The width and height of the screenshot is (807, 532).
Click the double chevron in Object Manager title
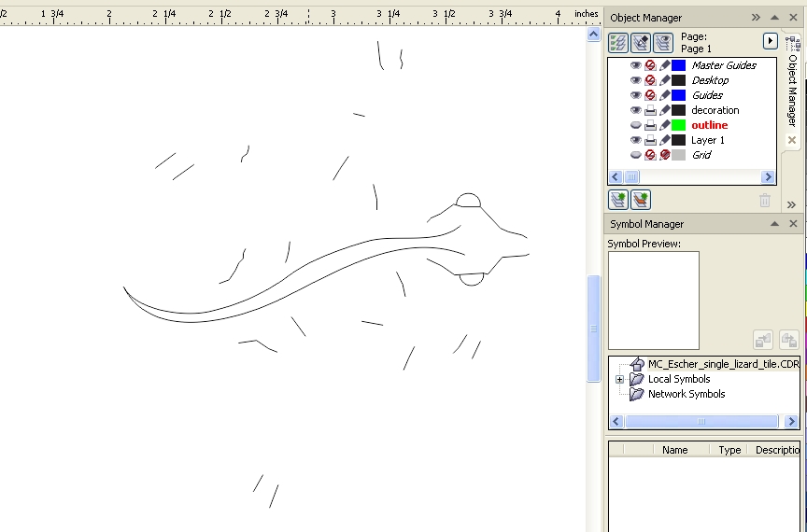pyautogui.click(x=756, y=18)
